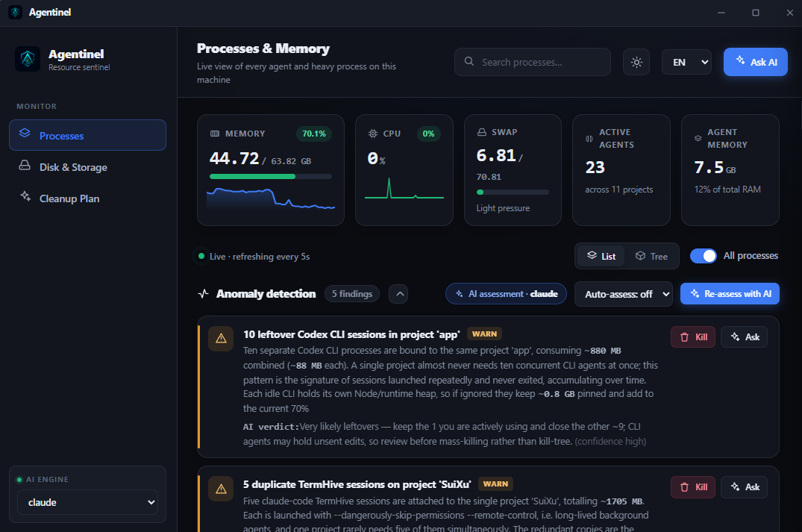Click the Cleanup Plan sparkle icon
Image resolution: width=802 pixels, height=532 pixels.
coord(25,196)
